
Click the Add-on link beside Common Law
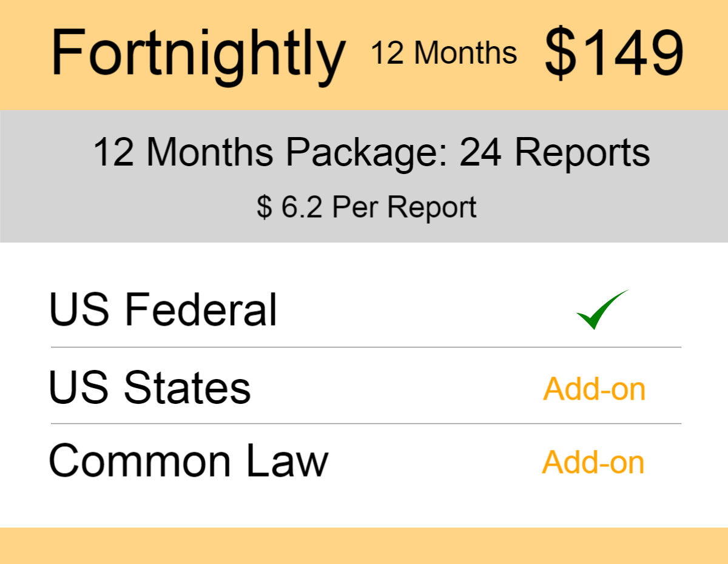point(593,462)
